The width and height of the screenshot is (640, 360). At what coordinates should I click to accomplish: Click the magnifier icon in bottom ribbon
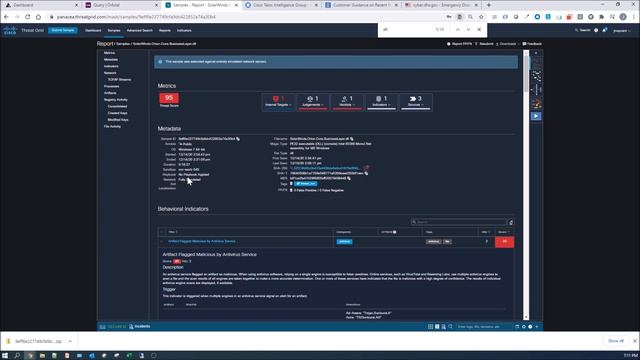click(451, 327)
